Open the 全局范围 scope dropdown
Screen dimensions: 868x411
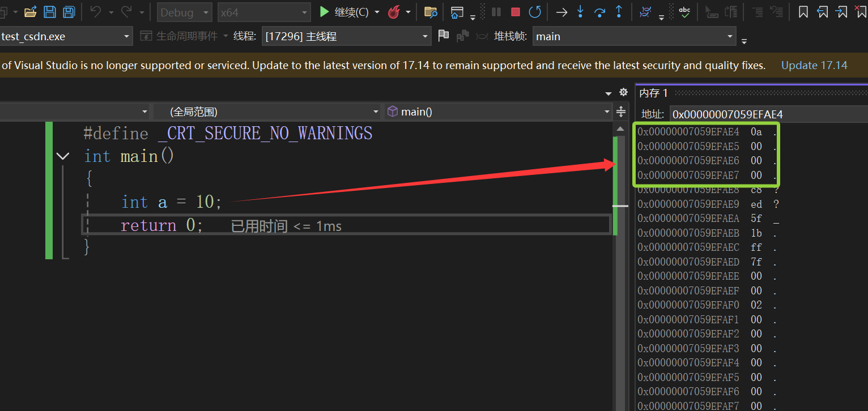click(267, 112)
